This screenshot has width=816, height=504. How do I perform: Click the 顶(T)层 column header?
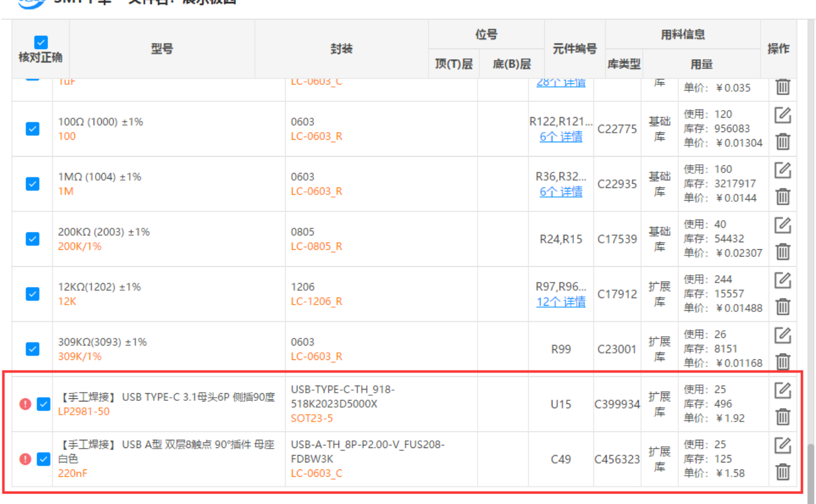coord(454,64)
